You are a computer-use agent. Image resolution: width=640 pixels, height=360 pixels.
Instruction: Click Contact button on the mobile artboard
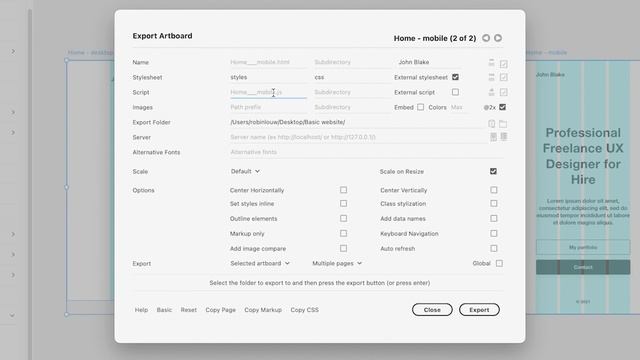(583, 267)
